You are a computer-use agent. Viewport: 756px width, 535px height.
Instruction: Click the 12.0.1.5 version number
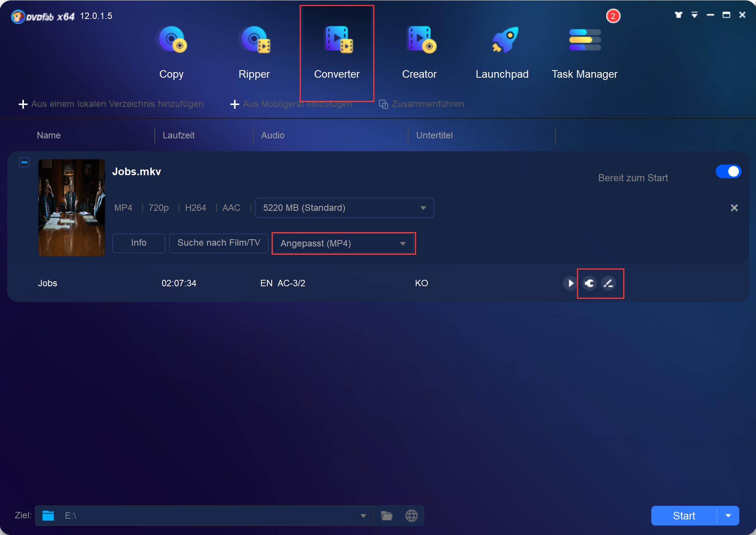click(96, 16)
